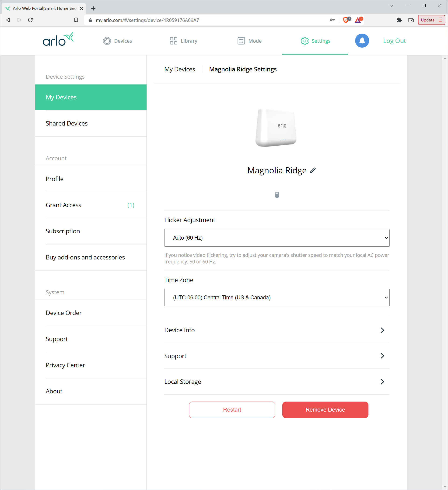Expand the Local Storage section
This screenshot has width=448, height=490.
click(x=276, y=381)
